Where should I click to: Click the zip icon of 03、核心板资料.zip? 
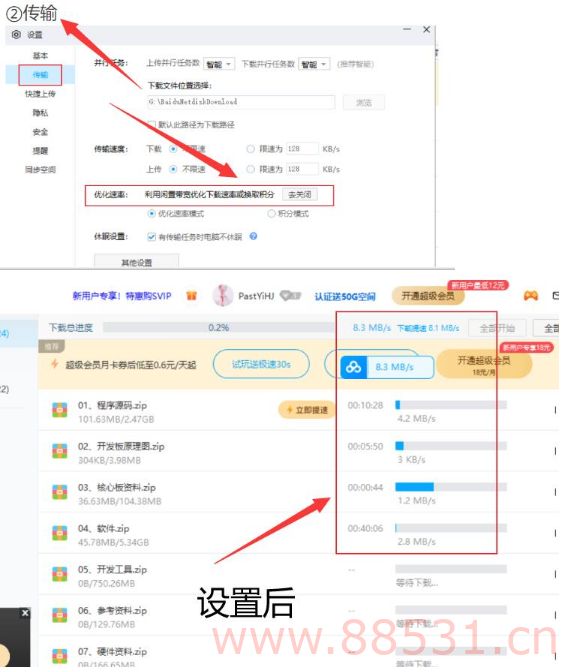(x=60, y=492)
